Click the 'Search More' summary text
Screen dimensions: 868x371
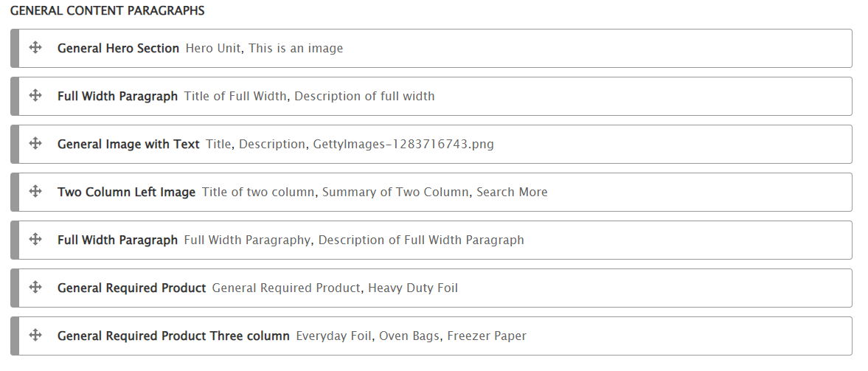pos(512,193)
